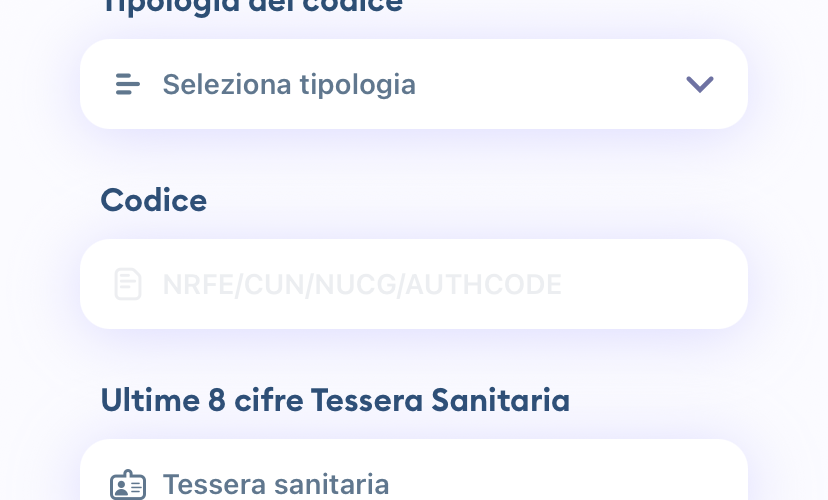Click the list-lines icon beside Seleziona tipologia
Image resolution: width=828 pixels, height=500 pixels.
[128, 84]
